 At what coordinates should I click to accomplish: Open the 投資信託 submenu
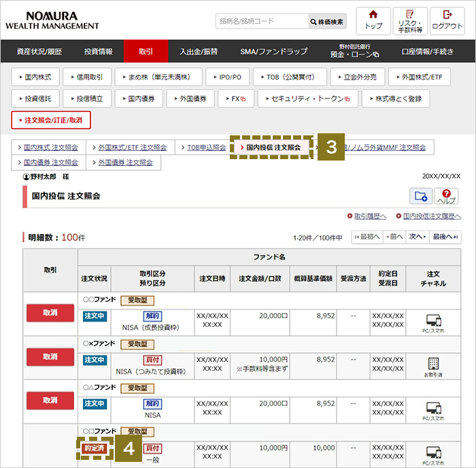click(x=35, y=99)
